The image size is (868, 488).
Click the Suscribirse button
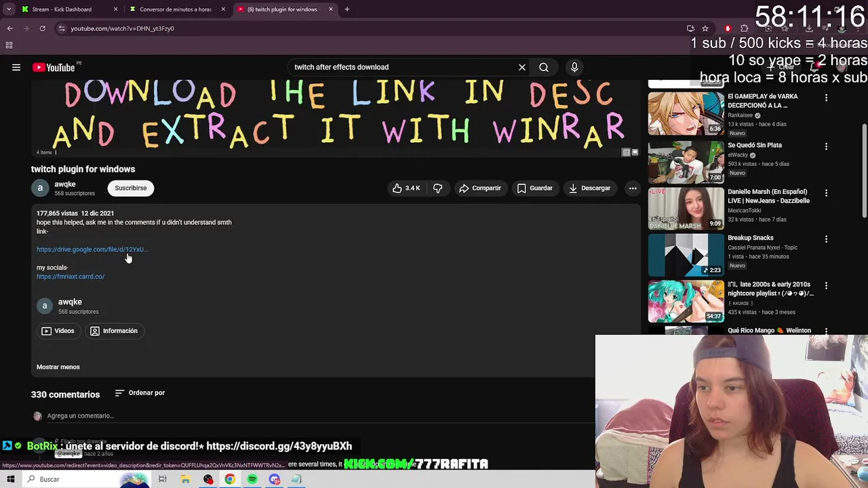point(131,188)
